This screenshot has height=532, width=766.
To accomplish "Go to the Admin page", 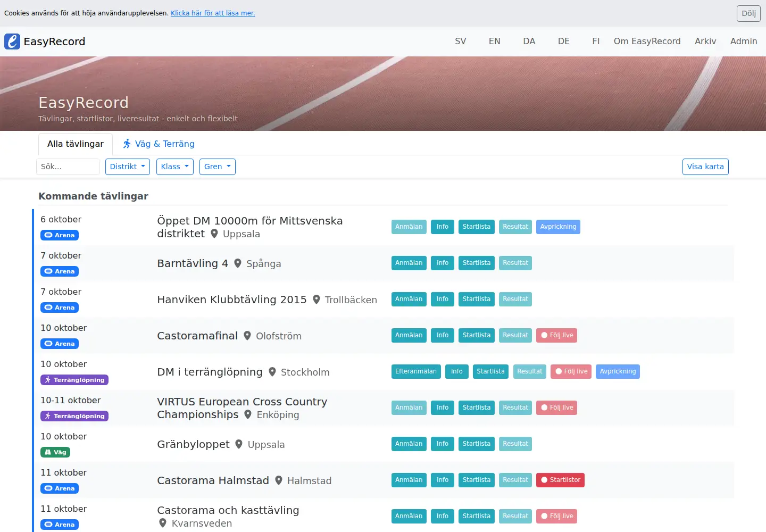I will point(744,41).
